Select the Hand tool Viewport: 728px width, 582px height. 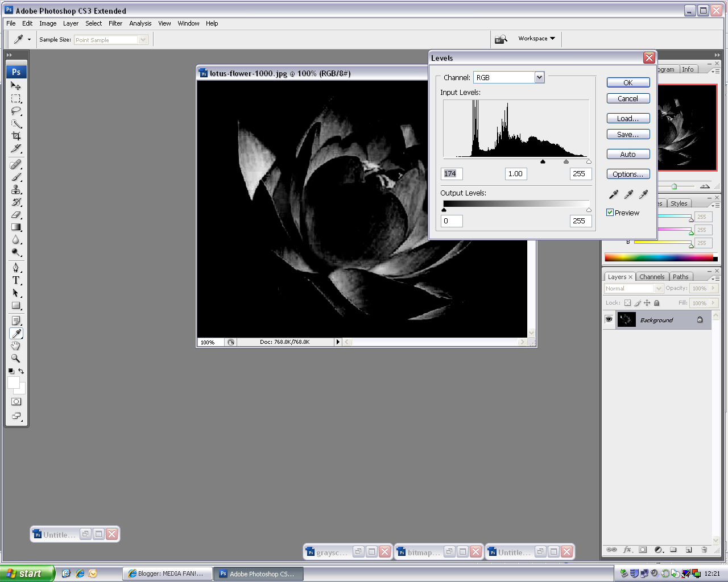pos(16,346)
